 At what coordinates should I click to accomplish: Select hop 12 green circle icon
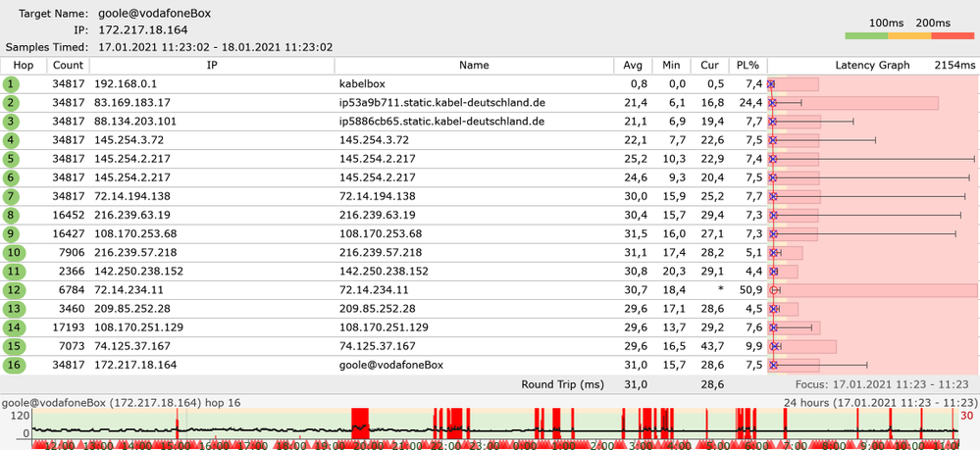[15, 290]
